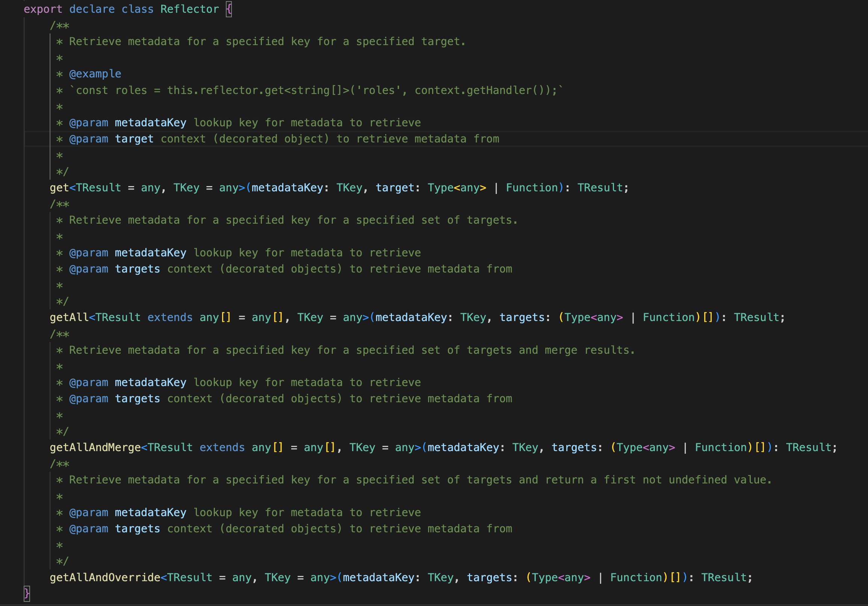The height and width of the screenshot is (606, 868).
Task: Click targets parameter in getAllAndMerge signature
Action: (x=573, y=447)
